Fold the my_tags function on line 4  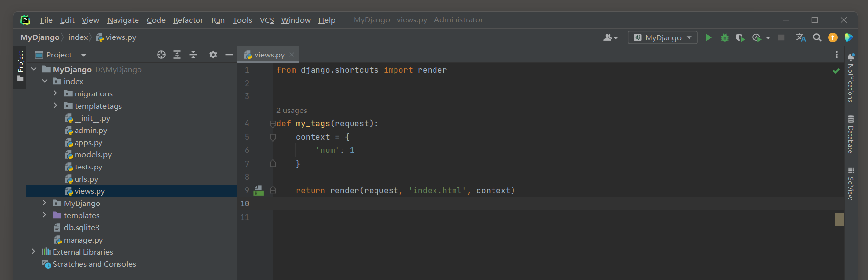273,124
